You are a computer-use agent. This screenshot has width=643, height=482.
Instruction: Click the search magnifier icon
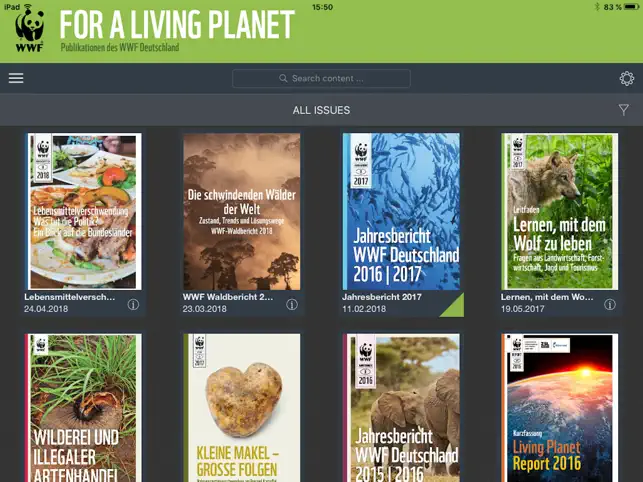[283, 78]
